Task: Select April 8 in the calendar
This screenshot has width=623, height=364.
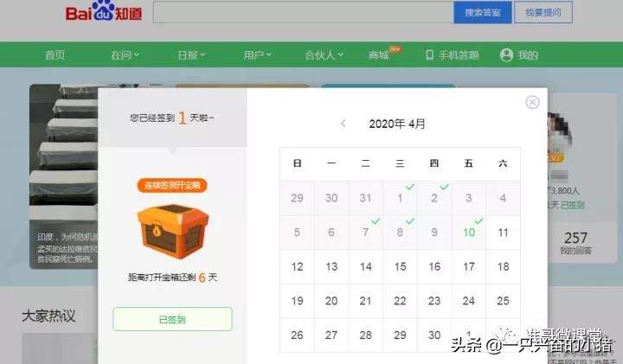Action: tap(400, 233)
